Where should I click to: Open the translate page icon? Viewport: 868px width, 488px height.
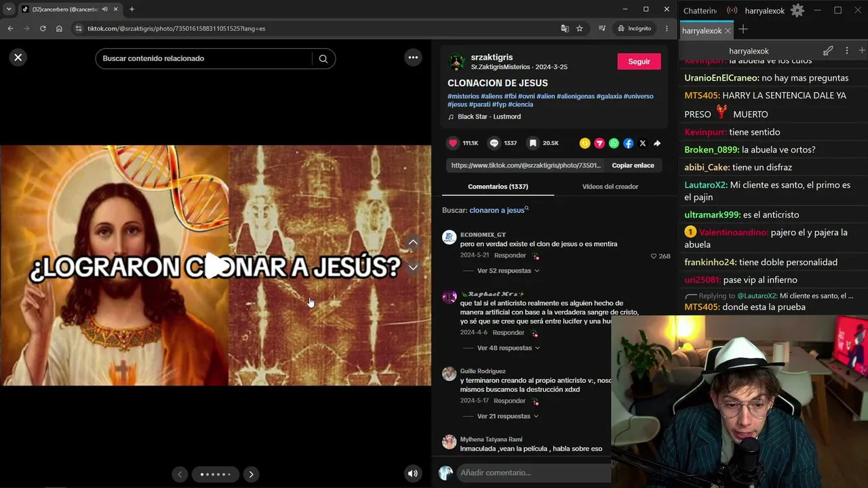(565, 28)
